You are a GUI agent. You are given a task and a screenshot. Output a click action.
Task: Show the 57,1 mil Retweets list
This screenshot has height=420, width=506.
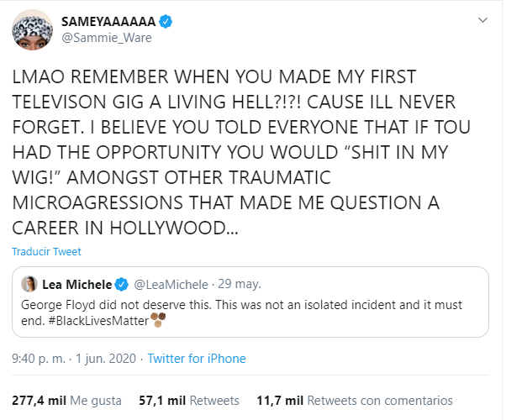(189, 401)
